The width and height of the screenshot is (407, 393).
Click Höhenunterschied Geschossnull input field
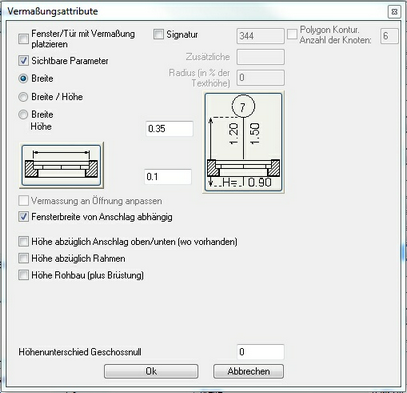pos(260,352)
